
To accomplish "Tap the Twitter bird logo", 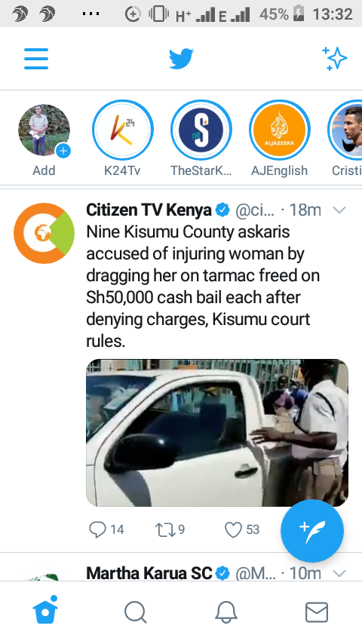I will coord(181,59).
